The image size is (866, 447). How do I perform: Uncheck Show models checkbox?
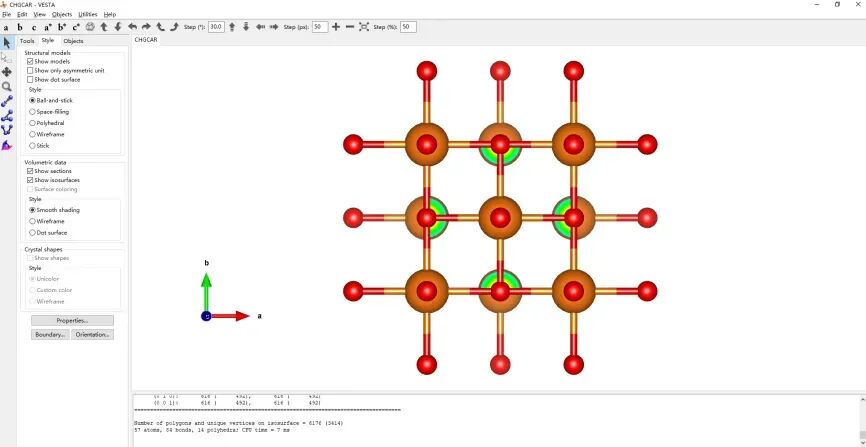31,62
